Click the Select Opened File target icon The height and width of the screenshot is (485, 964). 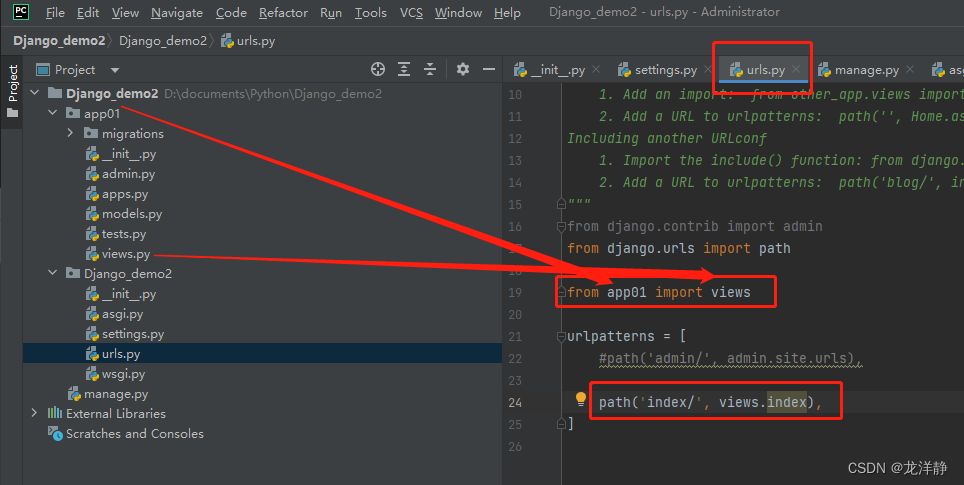[377, 69]
